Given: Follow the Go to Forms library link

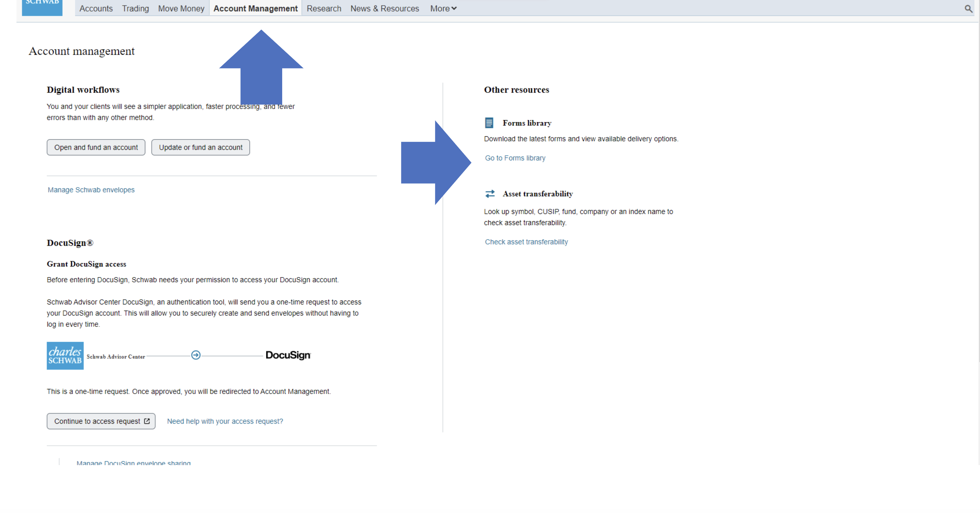Looking at the screenshot, I should point(515,158).
